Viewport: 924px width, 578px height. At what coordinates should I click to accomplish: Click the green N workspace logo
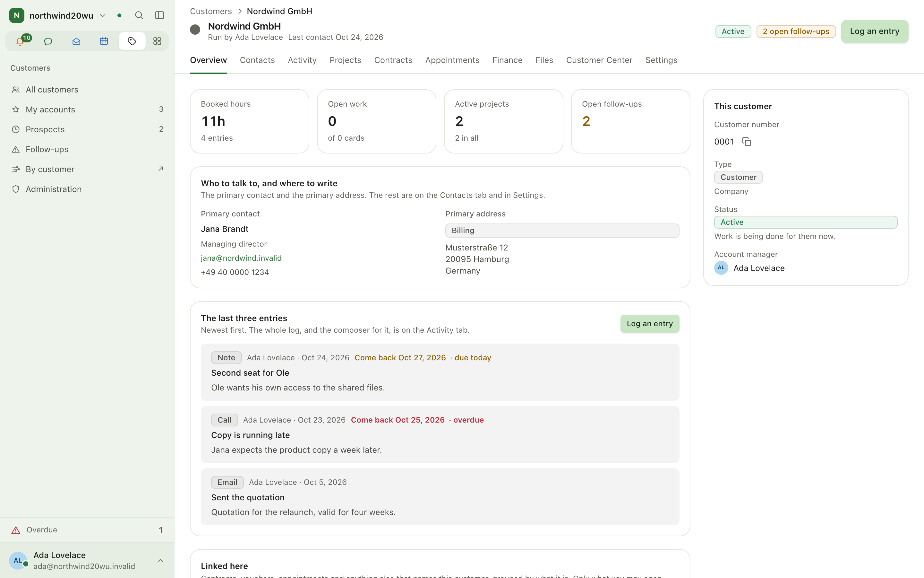(16, 15)
